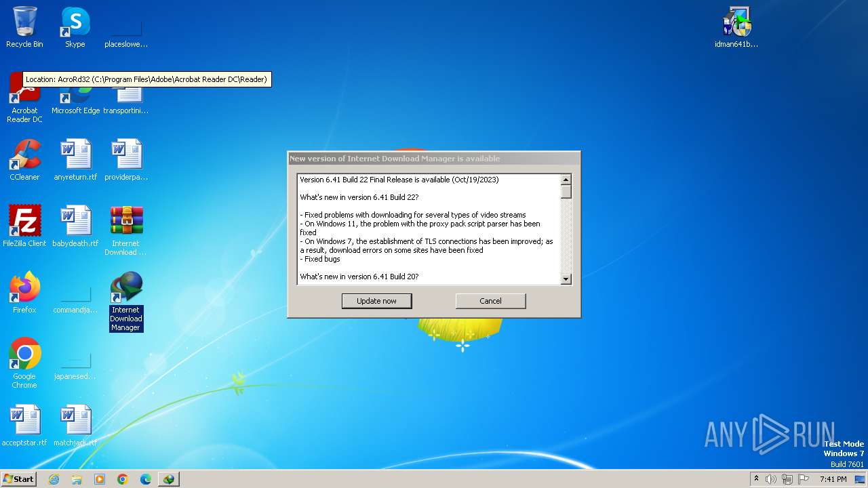
Task: Select the placeslowe... desktop file
Action: click(x=126, y=27)
